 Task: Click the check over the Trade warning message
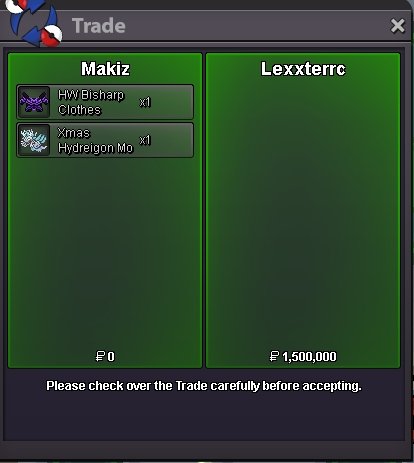204,386
